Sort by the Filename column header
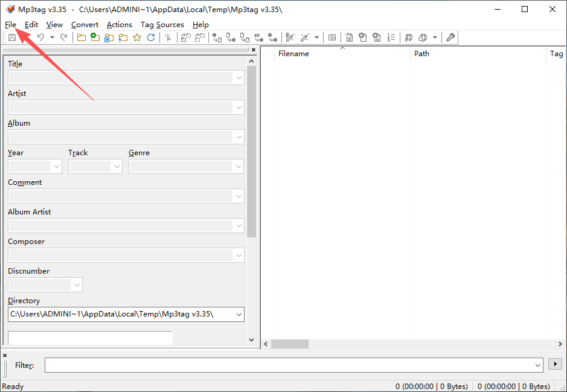Viewport: 567px width, 392px height. (342, 54)
